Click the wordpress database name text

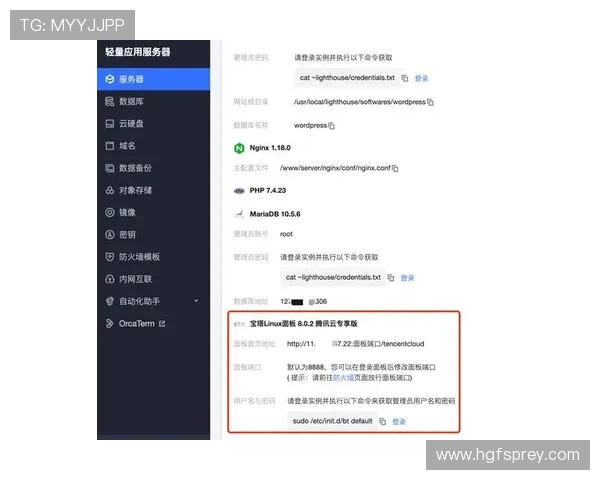click(310, 125)
